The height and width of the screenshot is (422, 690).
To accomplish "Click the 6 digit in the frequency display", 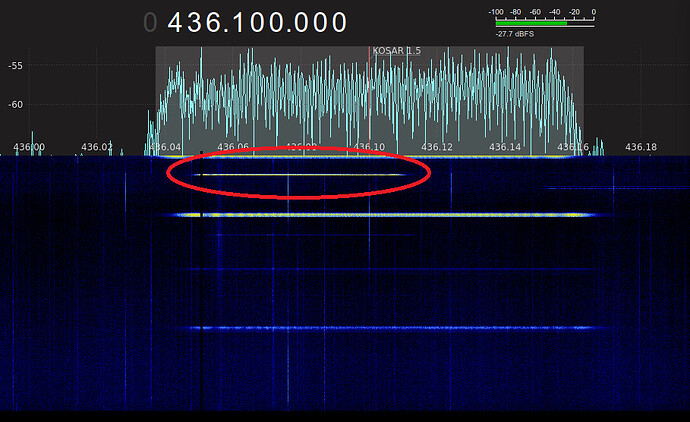I will click(x=214, y=22).
